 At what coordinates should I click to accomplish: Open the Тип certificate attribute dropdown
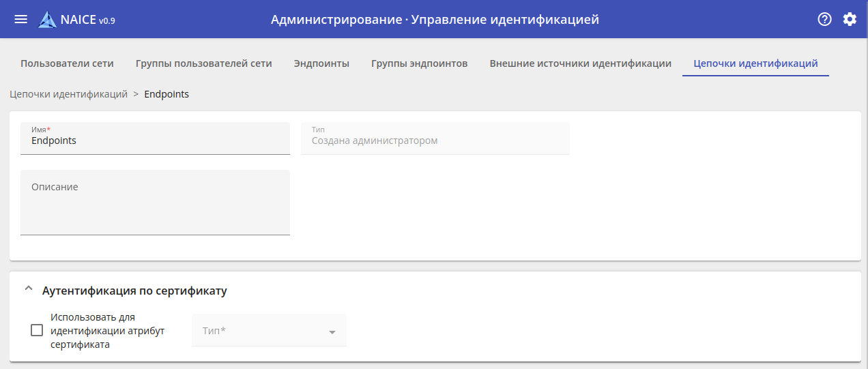point(270,331)
